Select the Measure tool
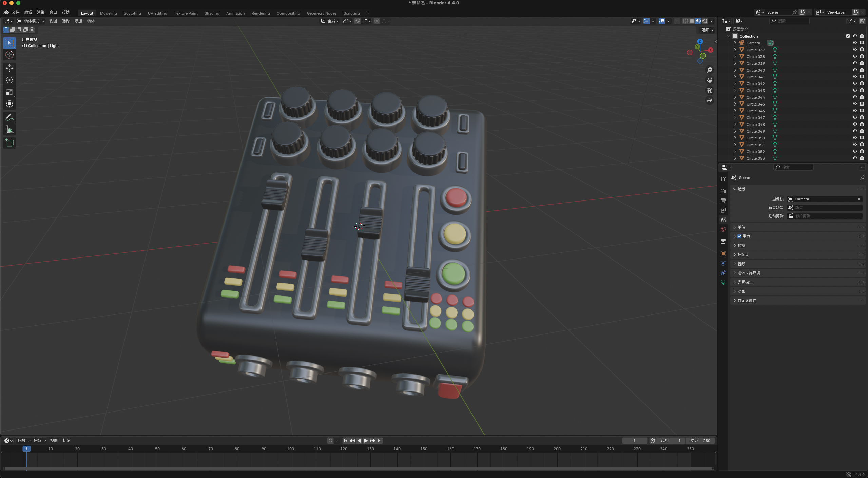This screenshot has height=478, width=868. point(9,130)
